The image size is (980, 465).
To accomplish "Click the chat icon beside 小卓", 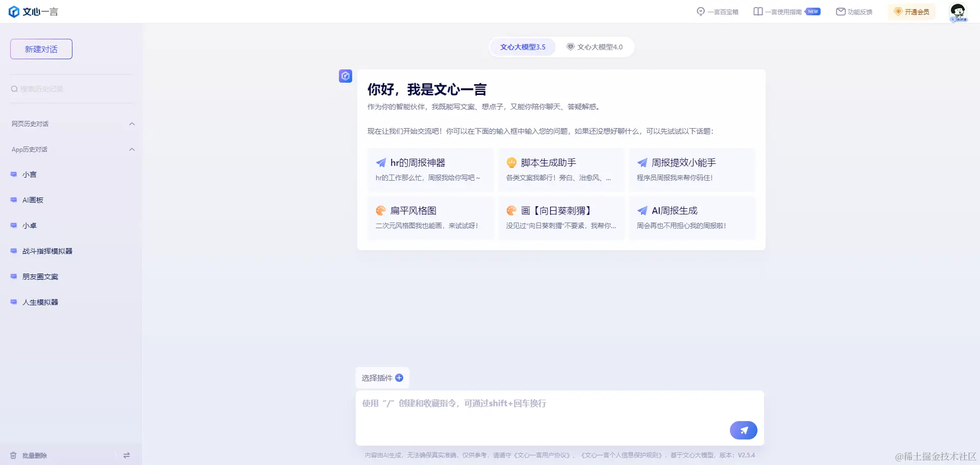I will click(x=14, y=226).
